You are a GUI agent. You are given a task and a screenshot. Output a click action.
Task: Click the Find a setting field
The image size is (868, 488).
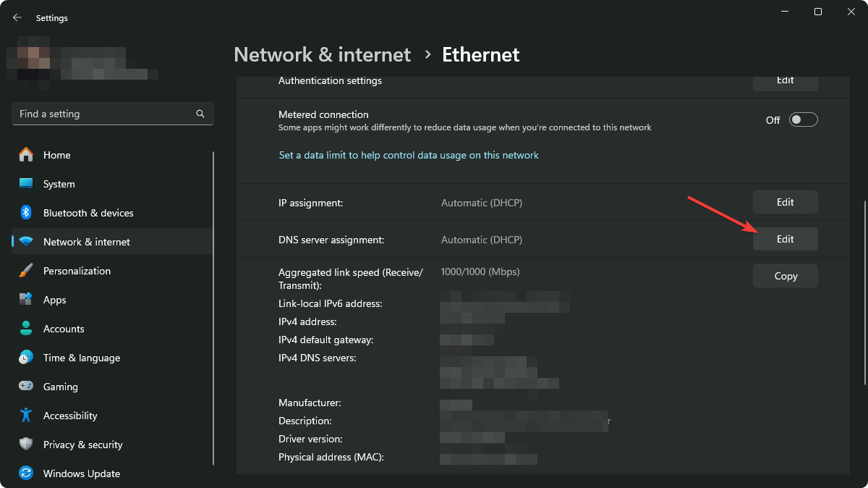click(112, 114)
